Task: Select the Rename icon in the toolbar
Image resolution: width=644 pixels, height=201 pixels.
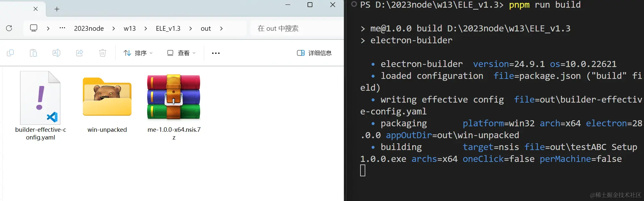Action: (x=56, y=53)
